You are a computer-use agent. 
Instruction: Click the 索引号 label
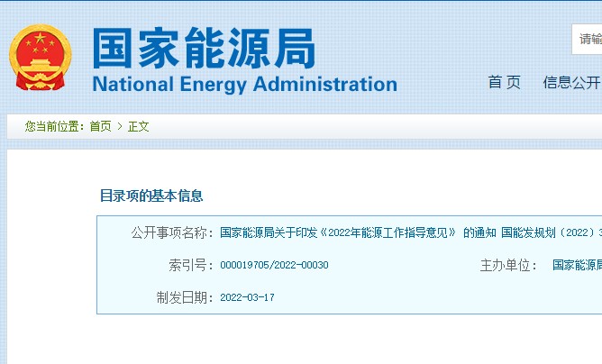click(191, 265)
